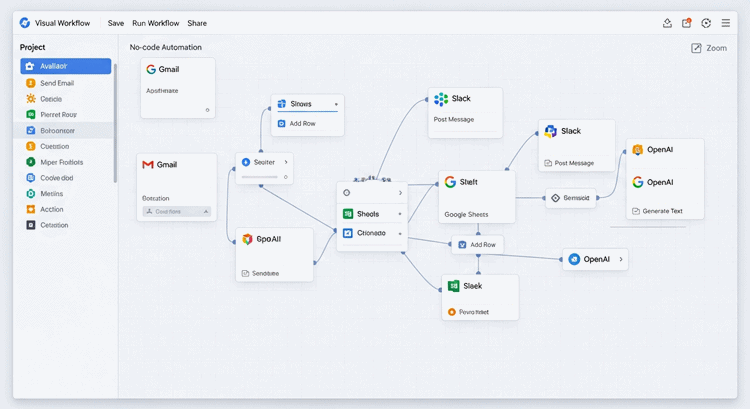Click the export icon in the top bar
This screenshot has width=750, height=409.
pos(667,23)
